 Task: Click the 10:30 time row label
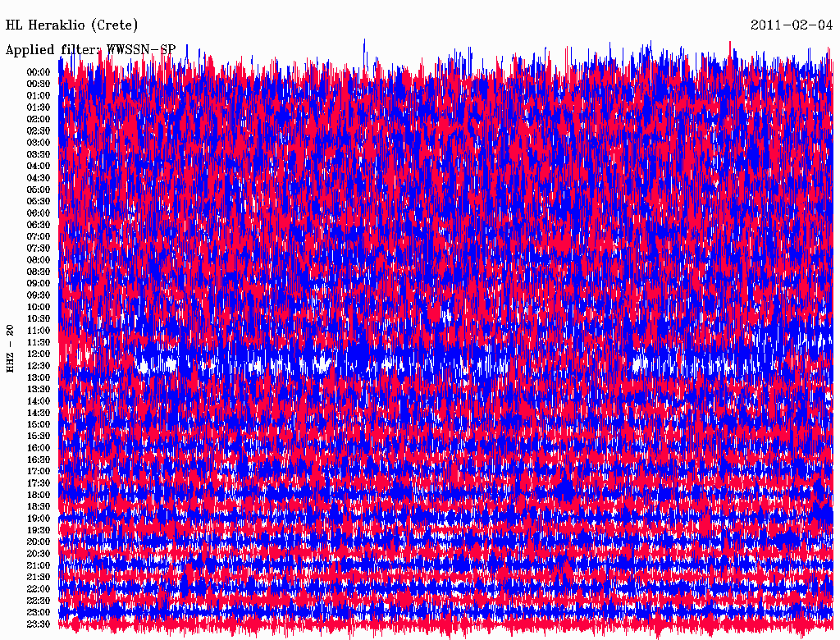click(x=39, y=319)
